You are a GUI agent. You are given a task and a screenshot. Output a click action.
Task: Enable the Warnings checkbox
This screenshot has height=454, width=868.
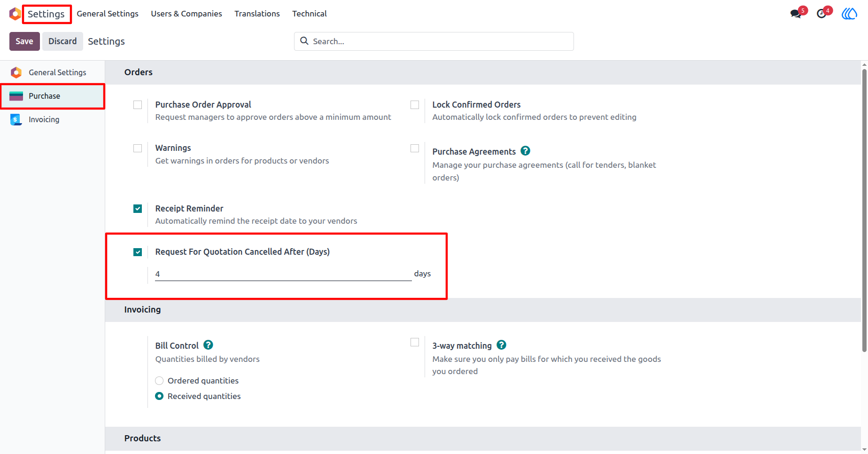(138, 148)
